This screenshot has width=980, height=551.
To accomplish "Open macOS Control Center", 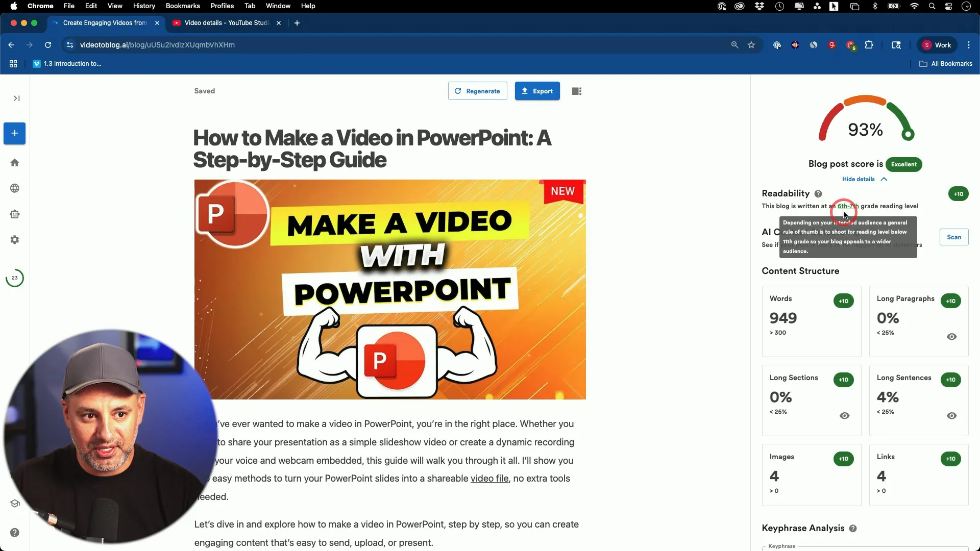I will [x=949, y=6].
